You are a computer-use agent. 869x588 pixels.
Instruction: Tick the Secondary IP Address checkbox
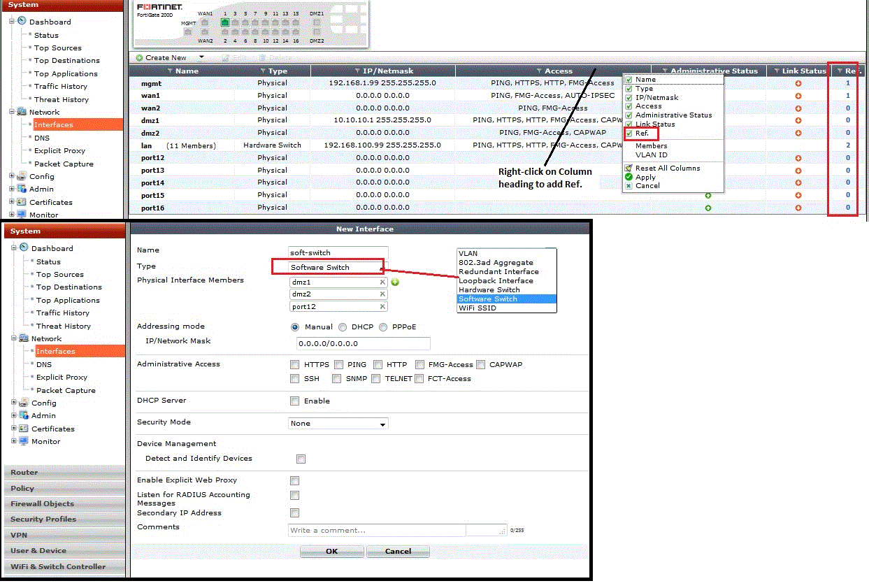294,513
